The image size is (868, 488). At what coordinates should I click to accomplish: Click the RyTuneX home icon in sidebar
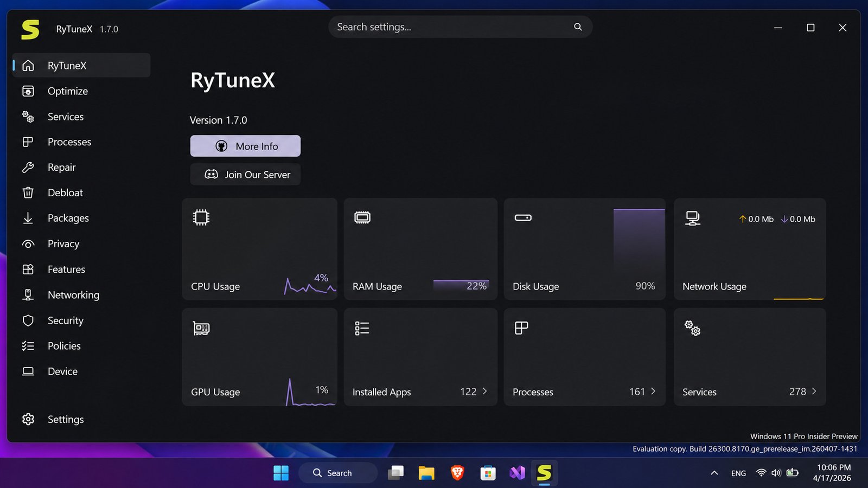tap(28, 66)
